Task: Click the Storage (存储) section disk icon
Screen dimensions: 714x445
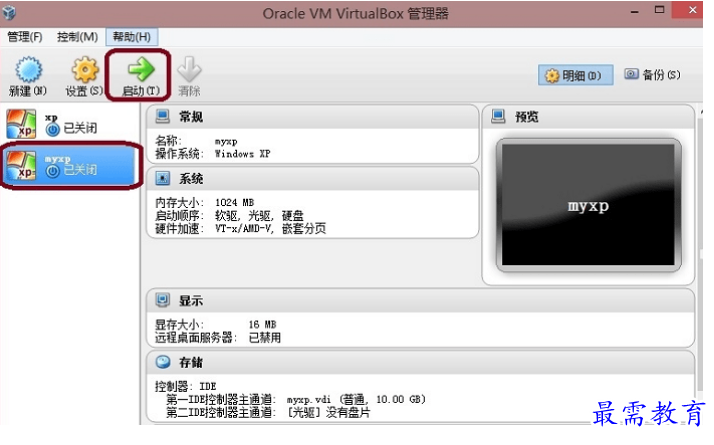Action: tap(163, 362)
